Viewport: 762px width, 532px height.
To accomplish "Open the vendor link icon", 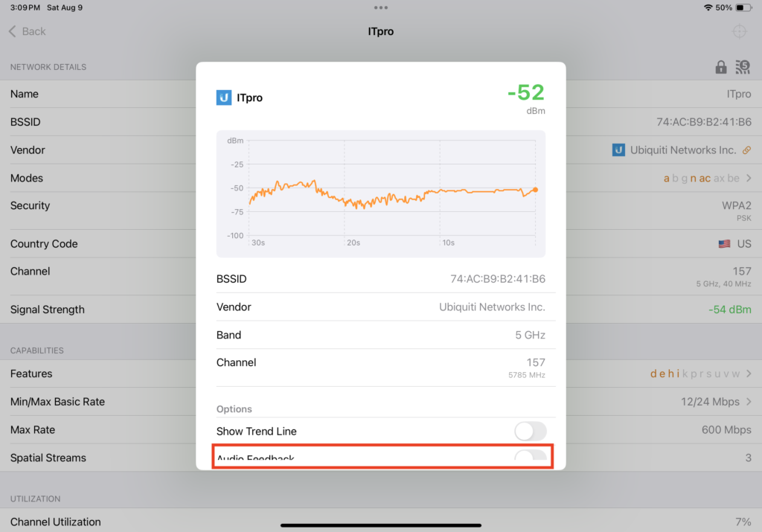I will click(x=747, y=150).
